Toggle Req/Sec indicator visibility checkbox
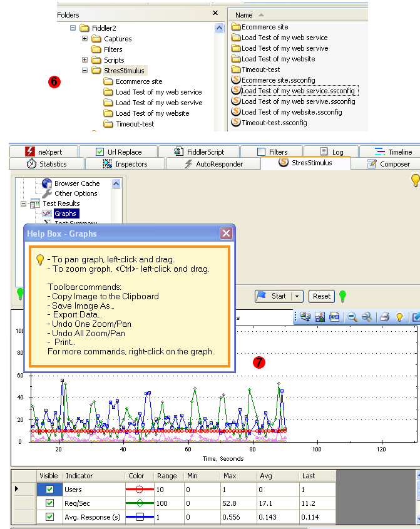This screenshot has height=529, width=420. pyautogui.click(x=49, y=503)
